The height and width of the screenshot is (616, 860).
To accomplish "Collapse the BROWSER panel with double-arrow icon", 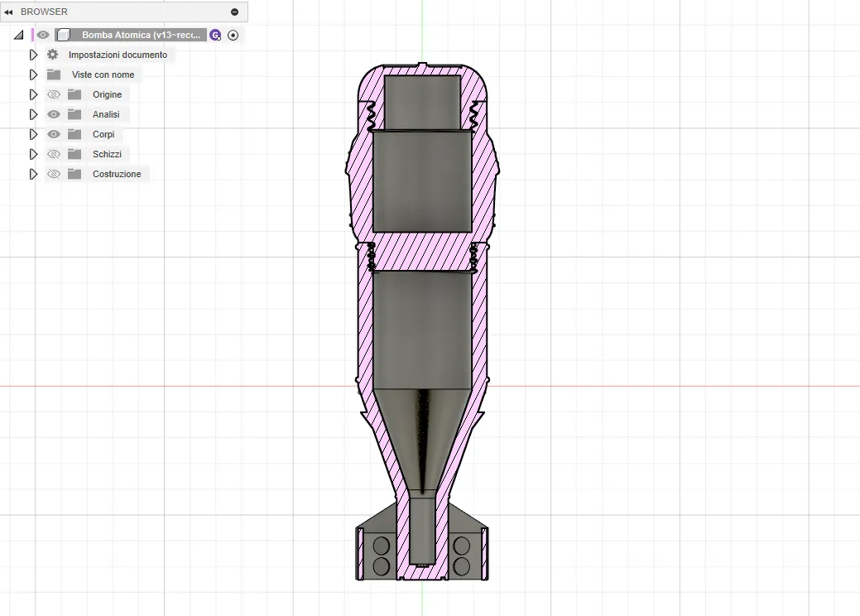I will point(8,12).
